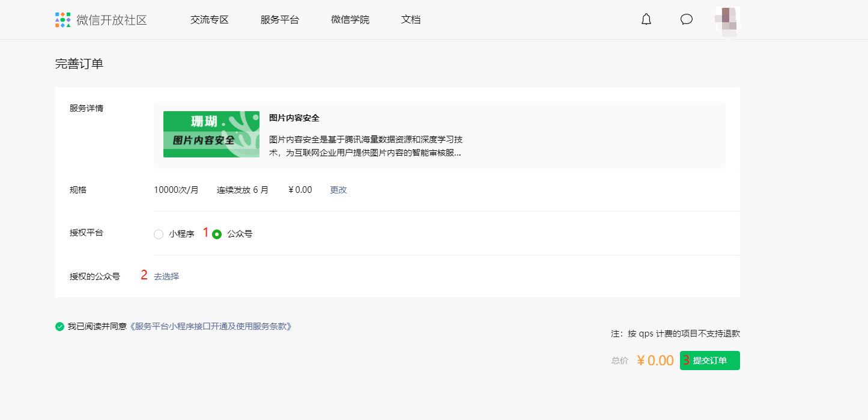This screenshot has height=420, width=868.
Task: Click 去选择 to choose authorized account
Action: coord(166,276)
